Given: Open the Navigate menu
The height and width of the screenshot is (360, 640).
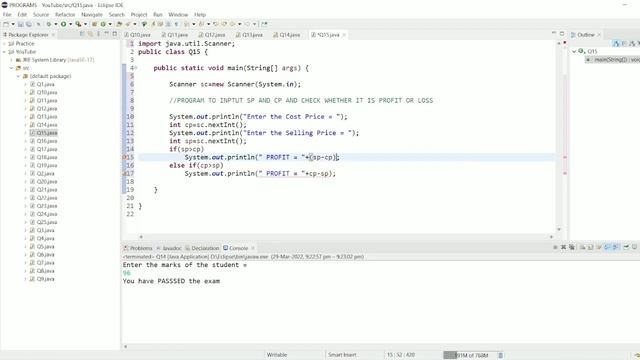Looking at the screenshot, I should [x=92, y=15].
